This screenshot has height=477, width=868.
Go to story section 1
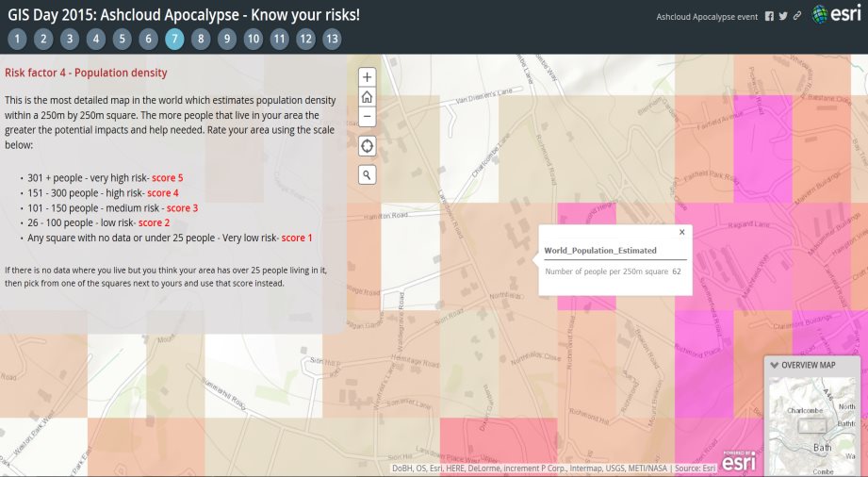click(x=17, y=39)
